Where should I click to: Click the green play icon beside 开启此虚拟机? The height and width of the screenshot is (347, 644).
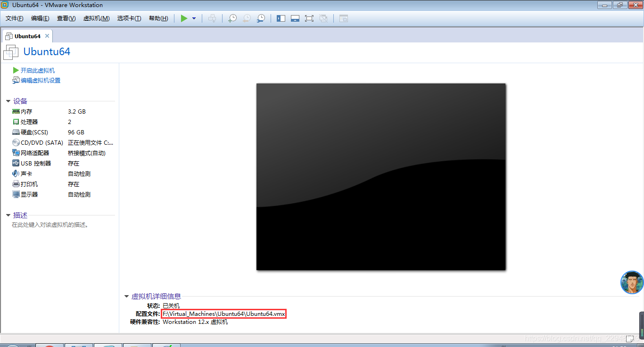click(16, 70)
